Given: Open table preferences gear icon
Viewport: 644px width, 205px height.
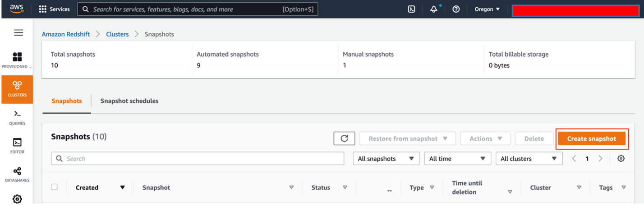Looking at the screenshot, I should pyautogui.click(x=621, y=159).
